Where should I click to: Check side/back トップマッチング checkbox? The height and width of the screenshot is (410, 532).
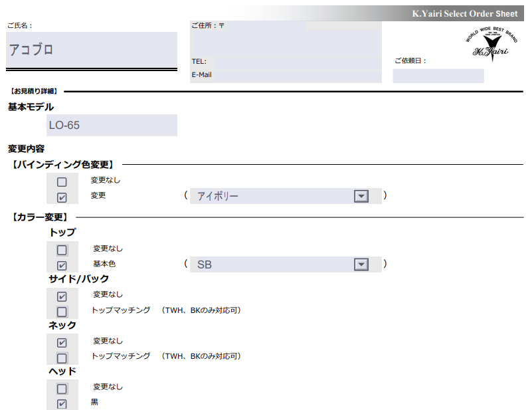click(62, 312)
